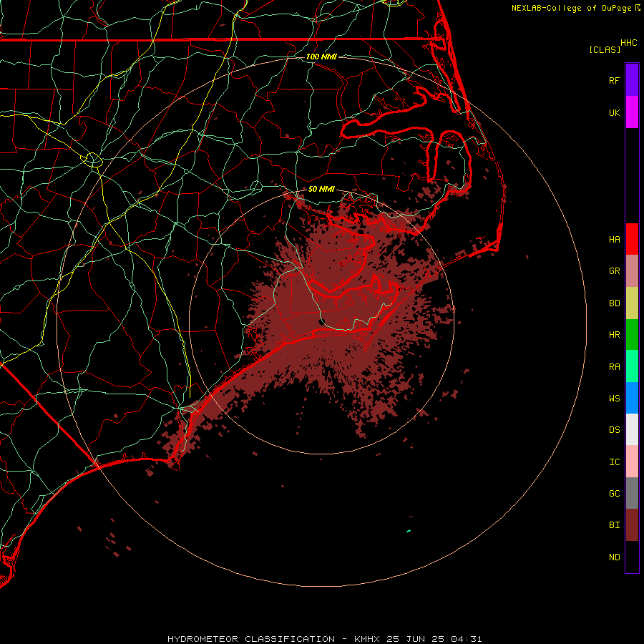Viewport: 644px width, 644px height.
Task: Click the "BD" legend label
Action: (x=615, y=303)
